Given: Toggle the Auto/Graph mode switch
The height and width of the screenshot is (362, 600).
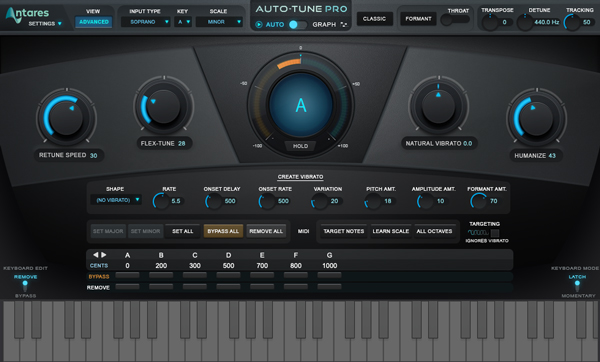Looking at the screenshot, I should click(x=298, y=24).
